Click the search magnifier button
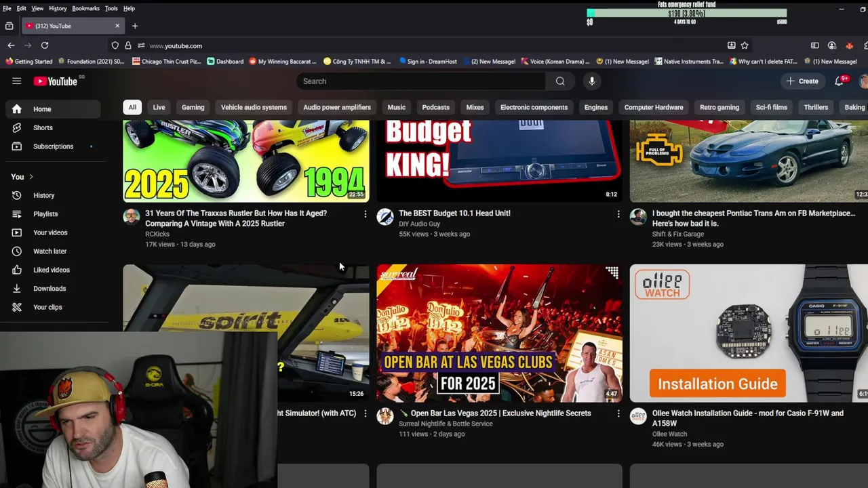The height and width of the screenshot is (488, 868). click(x=560, y=81)
